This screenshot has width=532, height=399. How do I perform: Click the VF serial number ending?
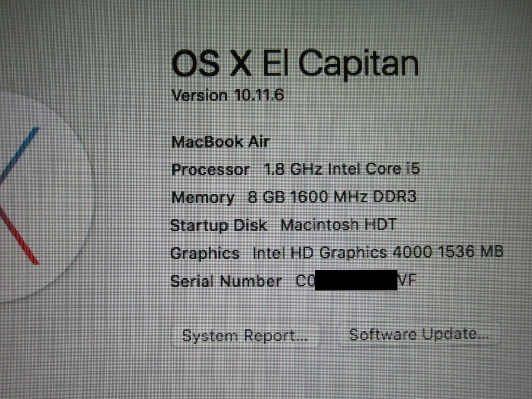point(406,280)
